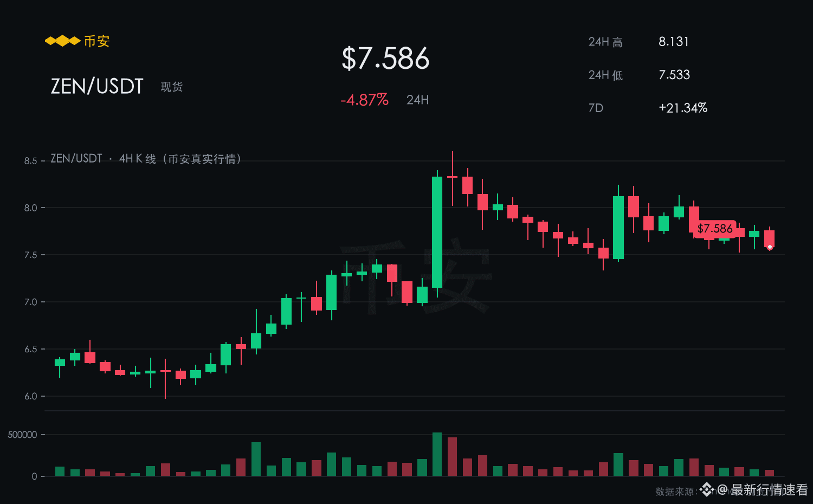Click the 24H label beside percentage change
The width and height of the screenshot is (813, 504).
(417, 100)
